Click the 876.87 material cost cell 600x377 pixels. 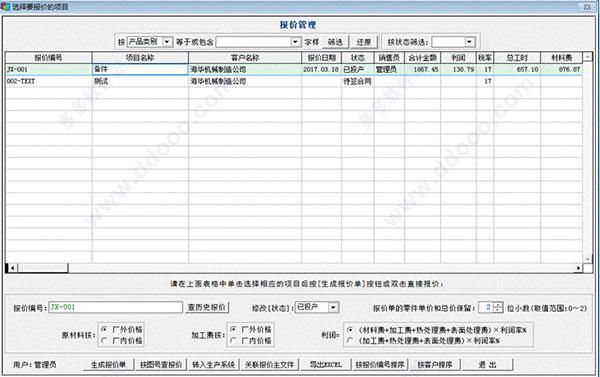tap(561, 70)
